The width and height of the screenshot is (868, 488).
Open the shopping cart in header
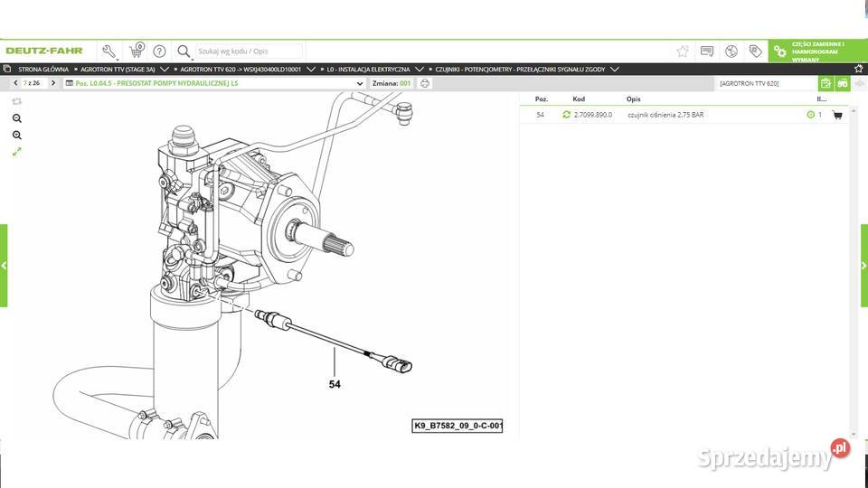[x=137, y=50]
